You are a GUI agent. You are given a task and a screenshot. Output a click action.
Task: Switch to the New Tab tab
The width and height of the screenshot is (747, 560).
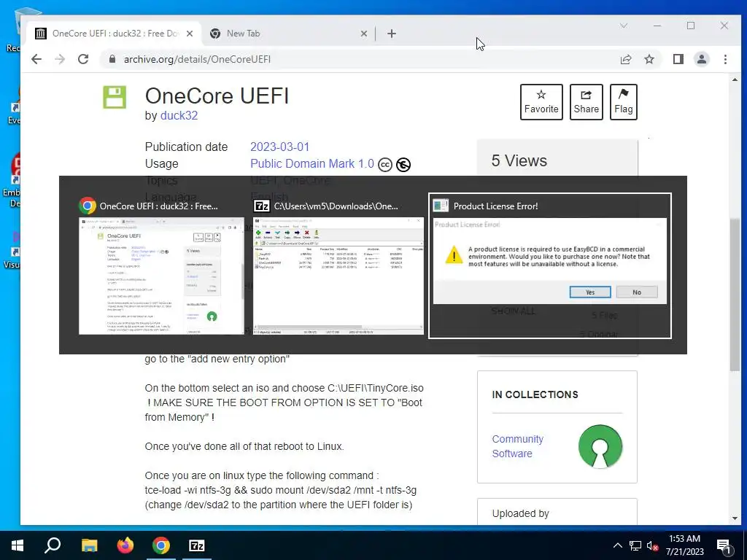(x=289, y=34)
